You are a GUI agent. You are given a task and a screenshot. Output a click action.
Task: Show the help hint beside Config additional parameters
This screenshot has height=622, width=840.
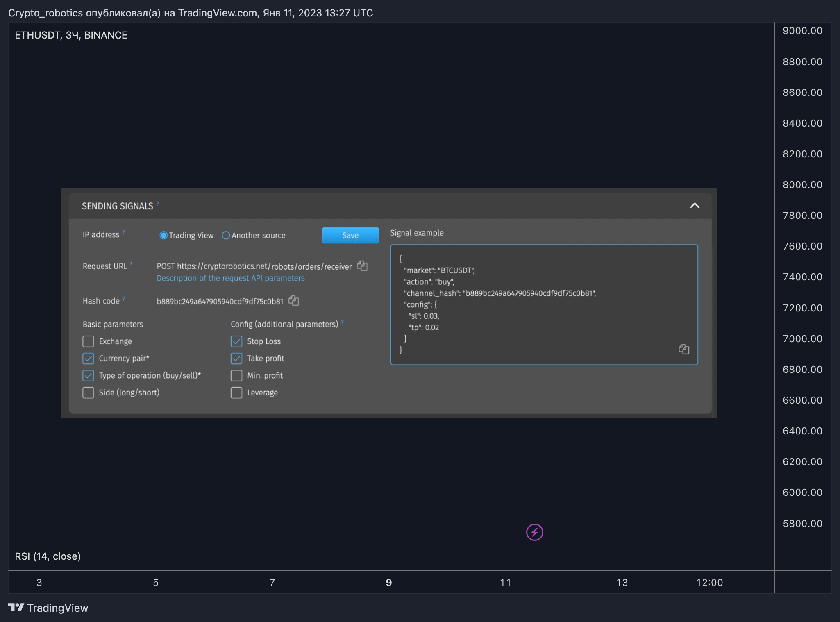[x=343, y=322]
